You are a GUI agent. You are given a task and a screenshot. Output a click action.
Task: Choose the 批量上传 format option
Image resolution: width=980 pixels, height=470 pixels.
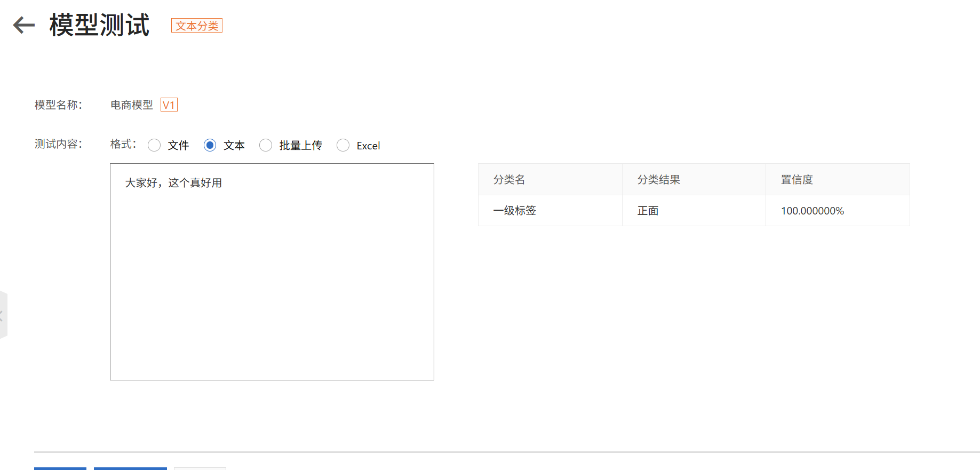click(266, 145)
